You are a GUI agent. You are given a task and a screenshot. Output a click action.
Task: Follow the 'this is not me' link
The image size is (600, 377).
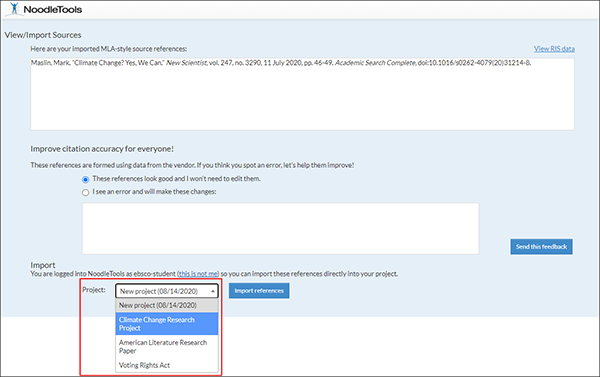pos(198,274)
